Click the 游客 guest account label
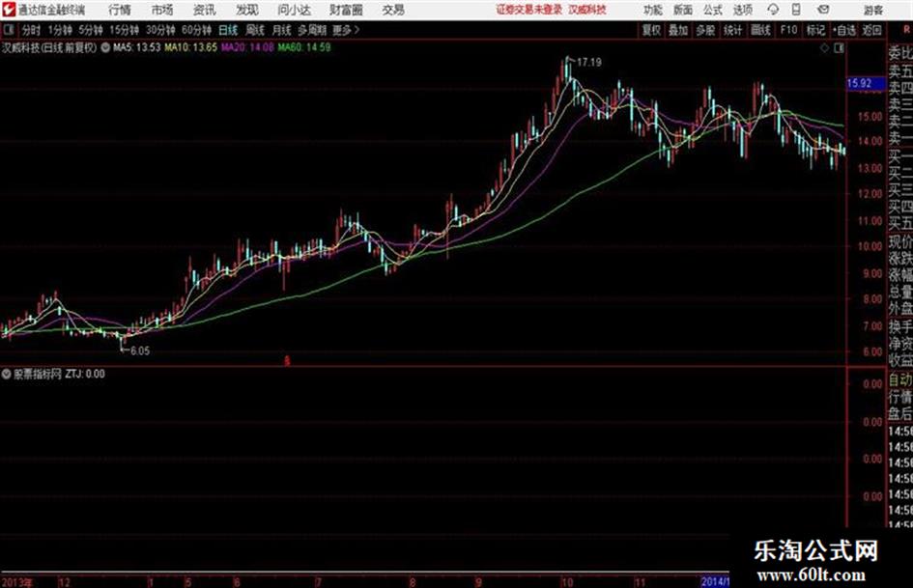 click(872, 10)
